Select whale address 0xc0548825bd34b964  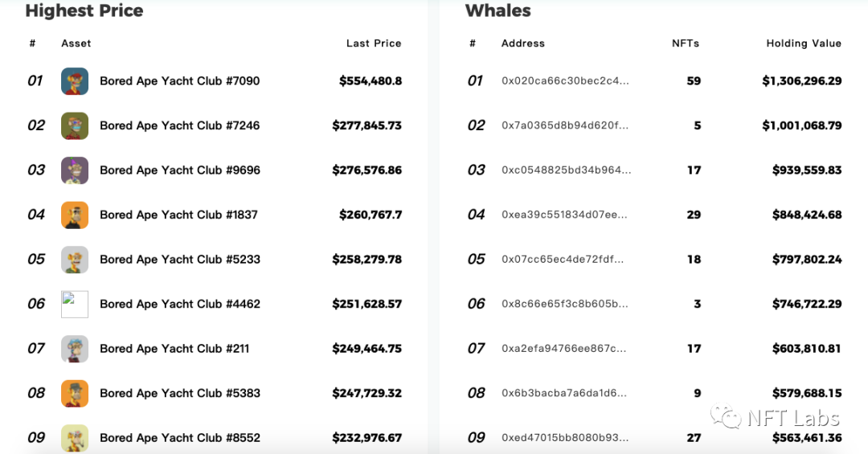(x=566, y=170)
